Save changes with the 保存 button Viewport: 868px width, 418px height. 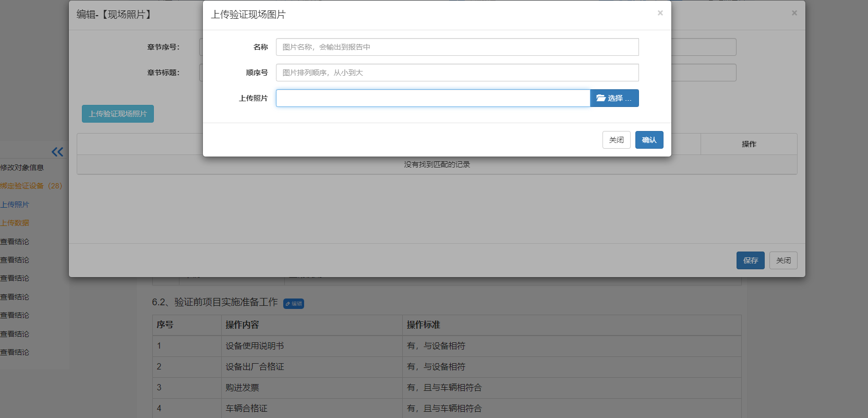[x=750, y=260]
